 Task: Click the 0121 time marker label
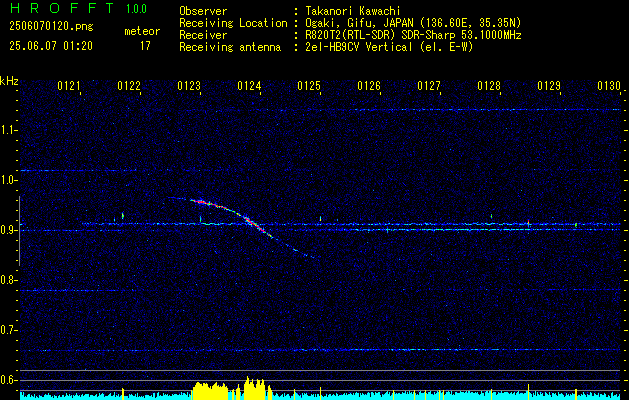[68, 86]
